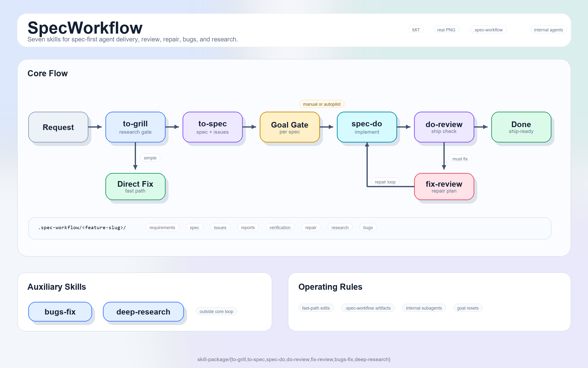Click the bugs-fix skill box
The image size is (588, 368).
click(x=60, y=312)
